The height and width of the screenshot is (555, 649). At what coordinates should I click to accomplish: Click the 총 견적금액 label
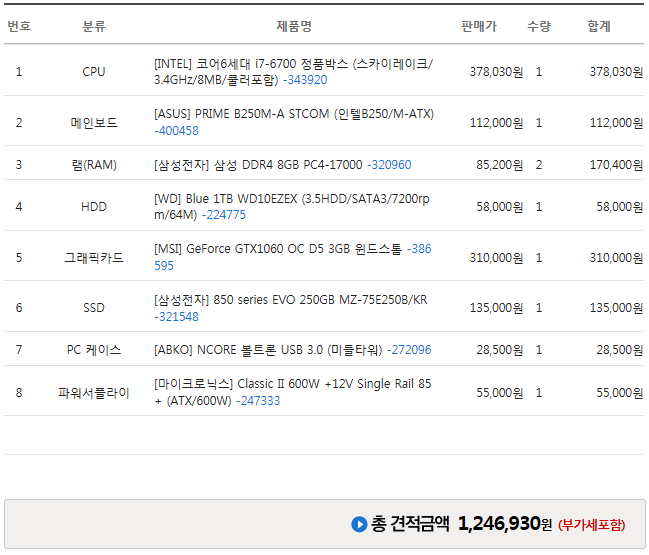click(x=410, y=524)
